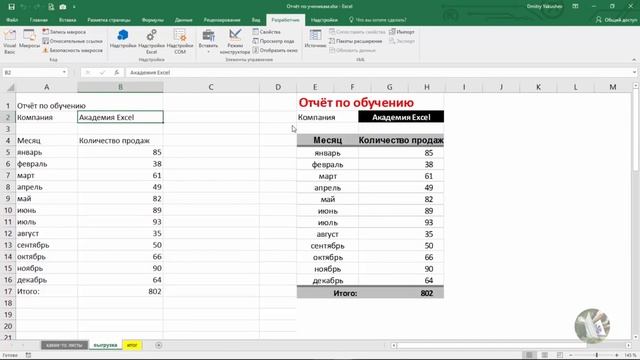Click zoom out minus button
The height and width of the screenshot is (360, 640).
(x=571, y=355)
